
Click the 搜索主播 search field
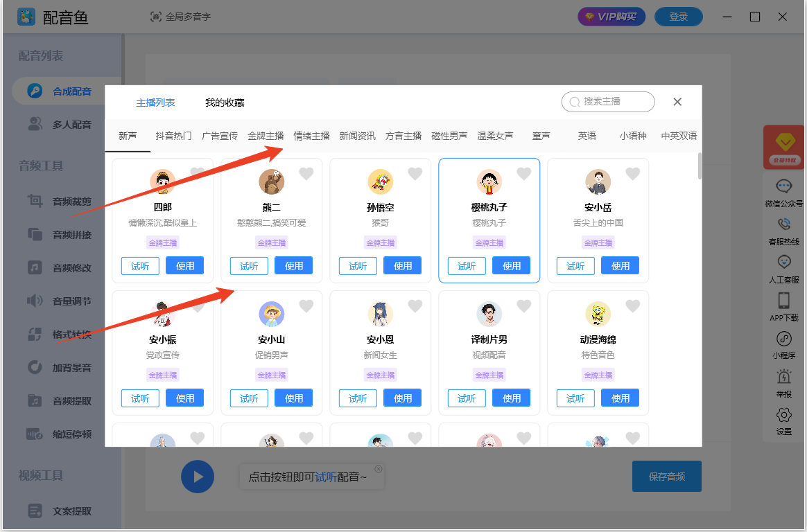click(x=608, y=102)
